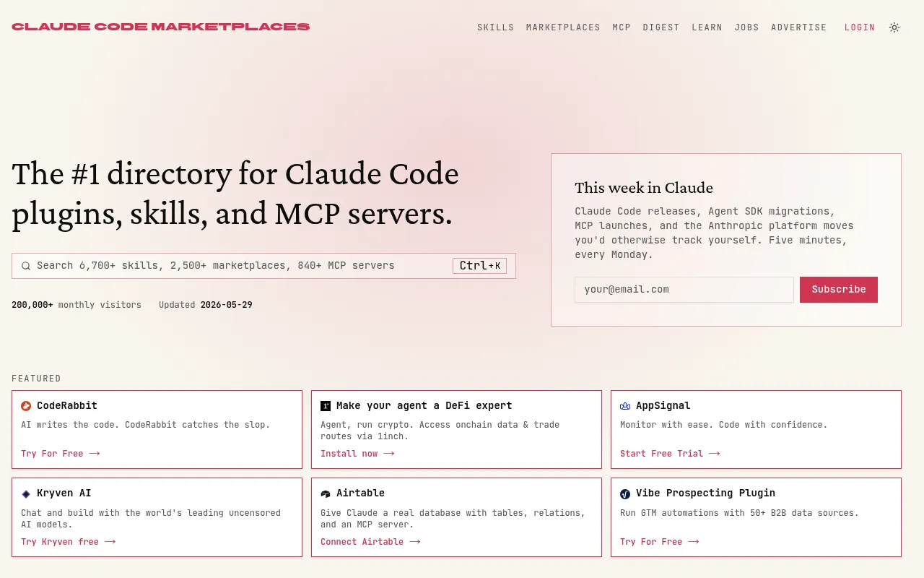Open the Airtable card title
This screenshot has width=924, height=578.
[x=361, y=493]
